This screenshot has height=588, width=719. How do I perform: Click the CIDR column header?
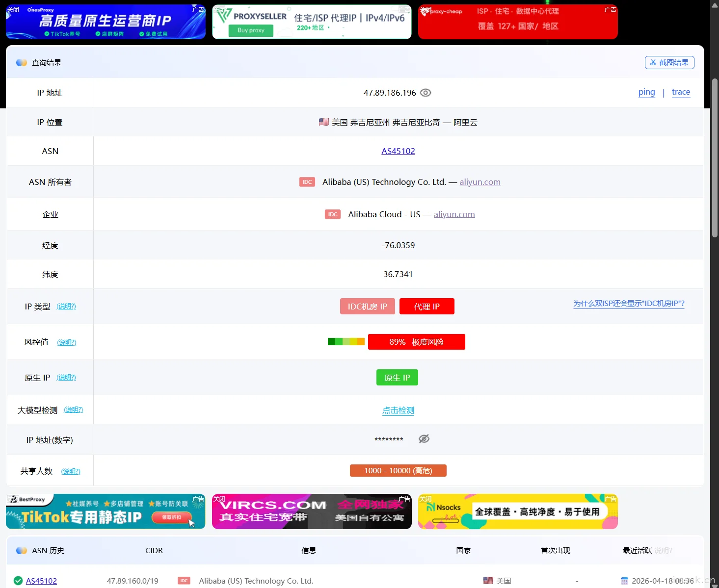point(154,551)
